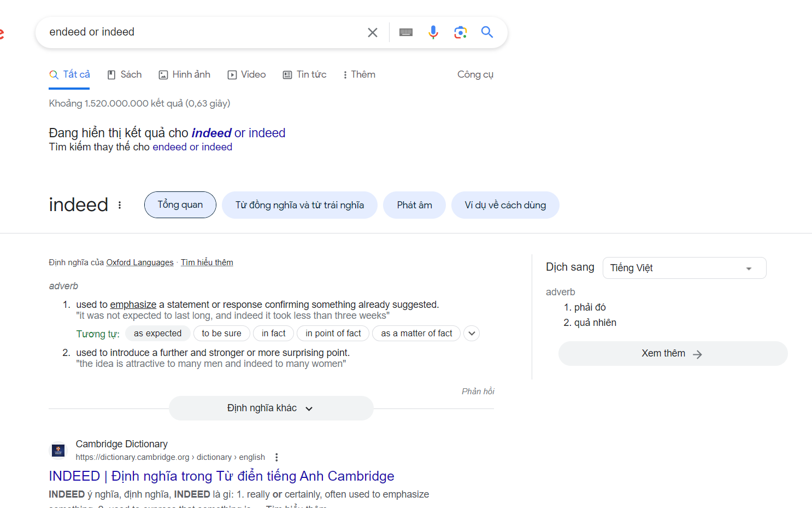Open the Oxford Languages link
812x508 pixels.
point(140,262)
